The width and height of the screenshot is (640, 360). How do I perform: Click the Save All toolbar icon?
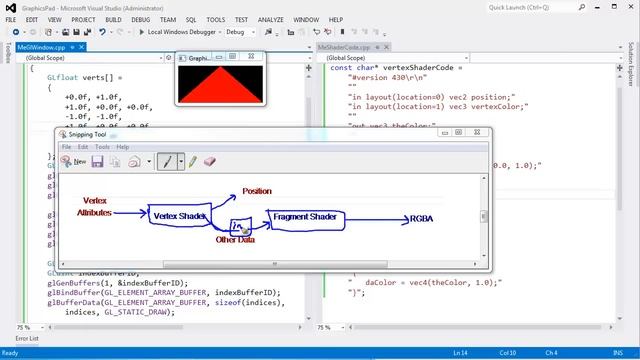pyautogui.click(x=87, y=32)
